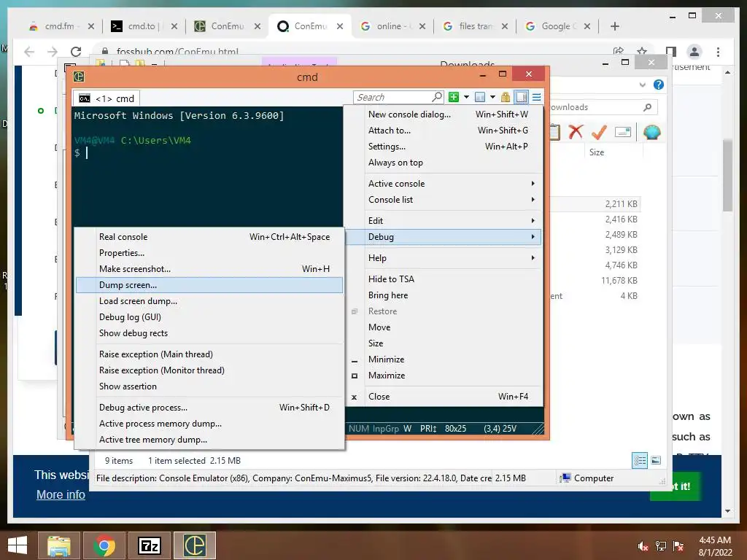Open the Chrome three-dot menu
This screenshot has width=747, height=560.
tap(718, 52)
